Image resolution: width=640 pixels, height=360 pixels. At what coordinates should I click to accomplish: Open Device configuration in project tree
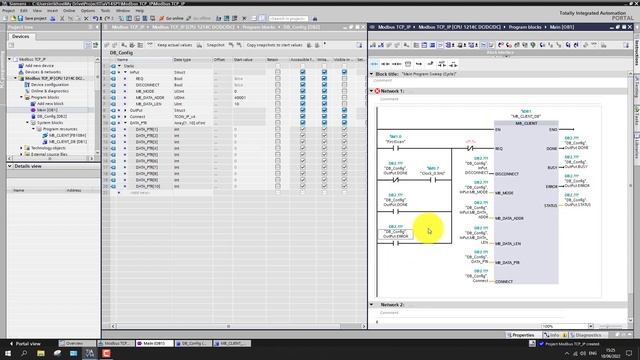(50, 84)
